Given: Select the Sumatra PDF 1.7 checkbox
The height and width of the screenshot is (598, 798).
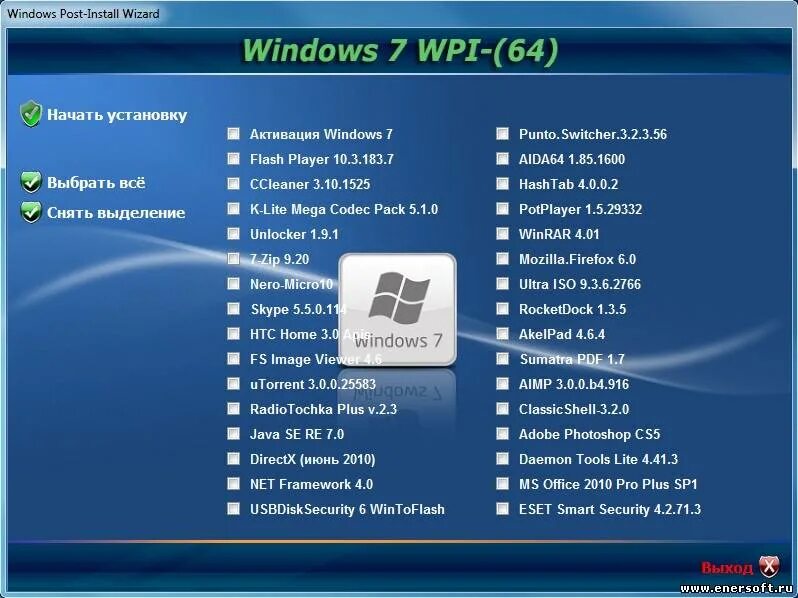Looking at the screenshot, I should pyautogui.click(x=502, y=359).
